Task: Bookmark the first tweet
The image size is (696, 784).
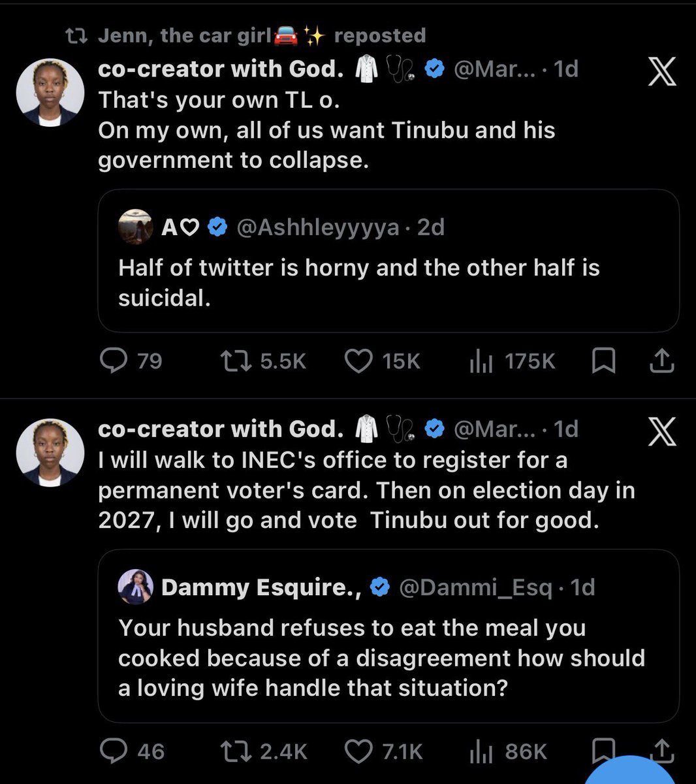Action: [603, 361]
